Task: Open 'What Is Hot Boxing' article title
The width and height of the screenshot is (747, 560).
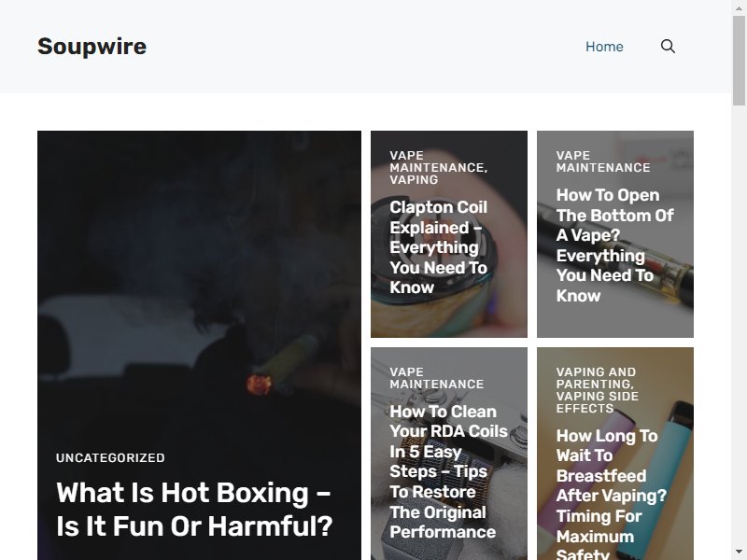Action: (194, 509)
